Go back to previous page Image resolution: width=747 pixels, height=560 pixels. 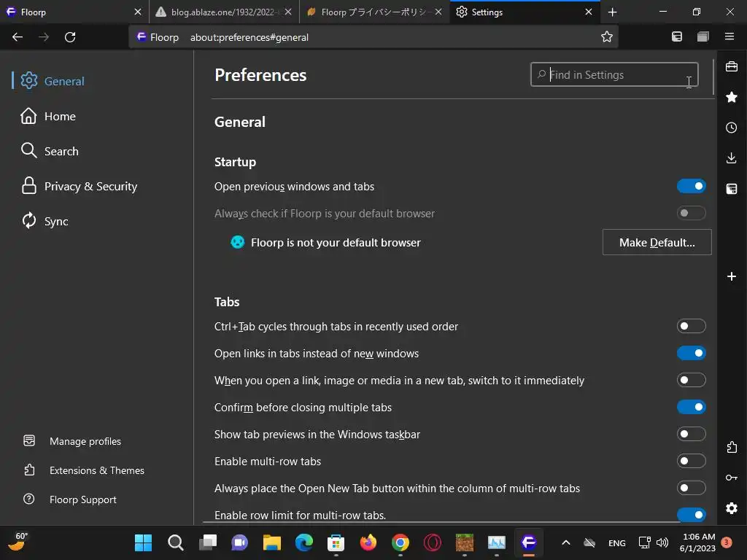[x=18, y=37]
